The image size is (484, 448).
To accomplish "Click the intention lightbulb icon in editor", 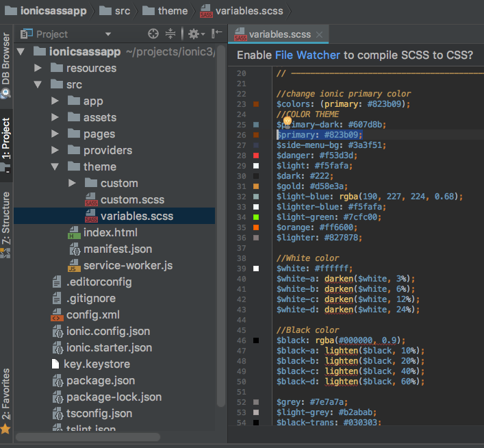I will point(288,121).
